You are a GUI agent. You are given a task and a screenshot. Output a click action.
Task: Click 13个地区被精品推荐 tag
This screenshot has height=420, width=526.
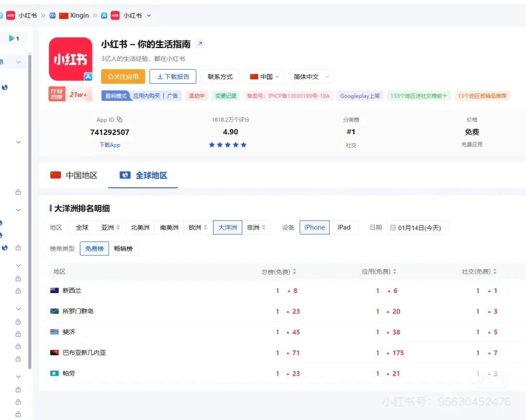(482, 96)
